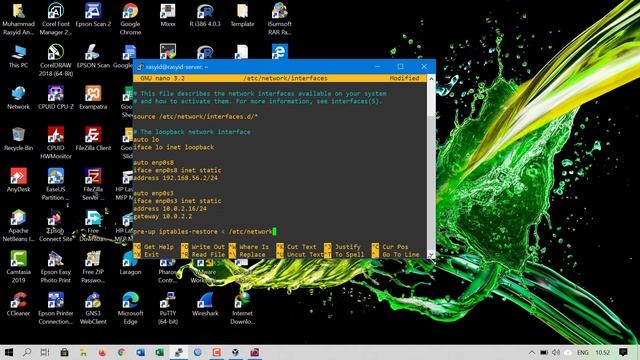
Task: Open the Mixxx desktop shortcut
Action: click(x=168, y=16)
